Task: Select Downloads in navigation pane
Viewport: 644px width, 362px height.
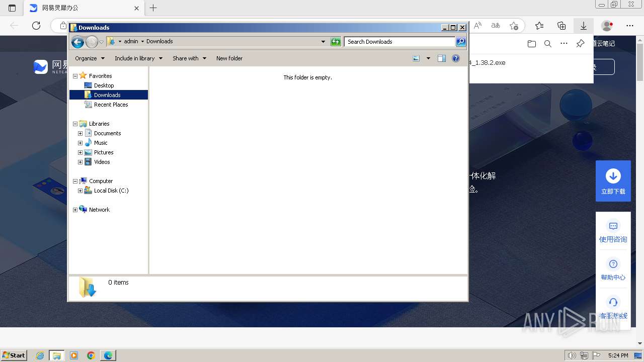Action: click(x=107, y=95)
